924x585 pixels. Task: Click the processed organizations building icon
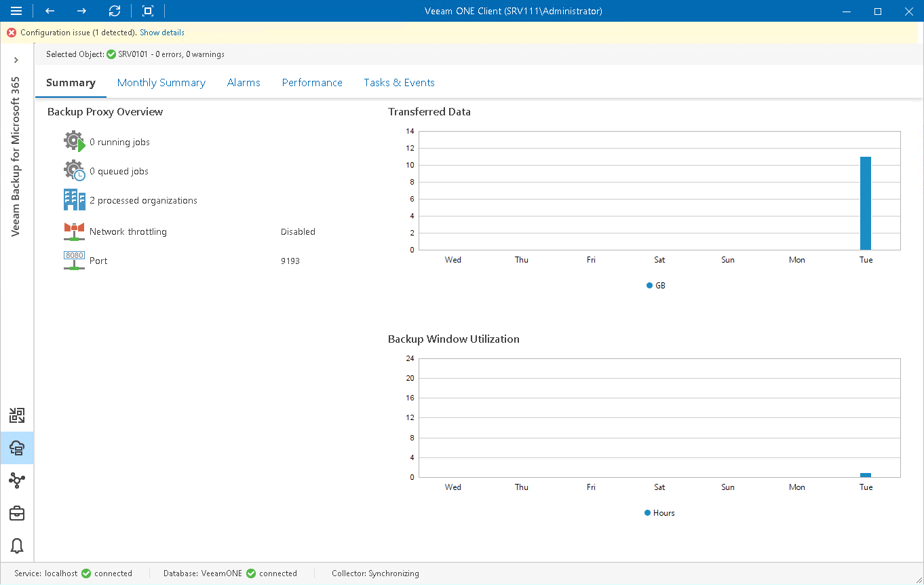coord(74,200)
